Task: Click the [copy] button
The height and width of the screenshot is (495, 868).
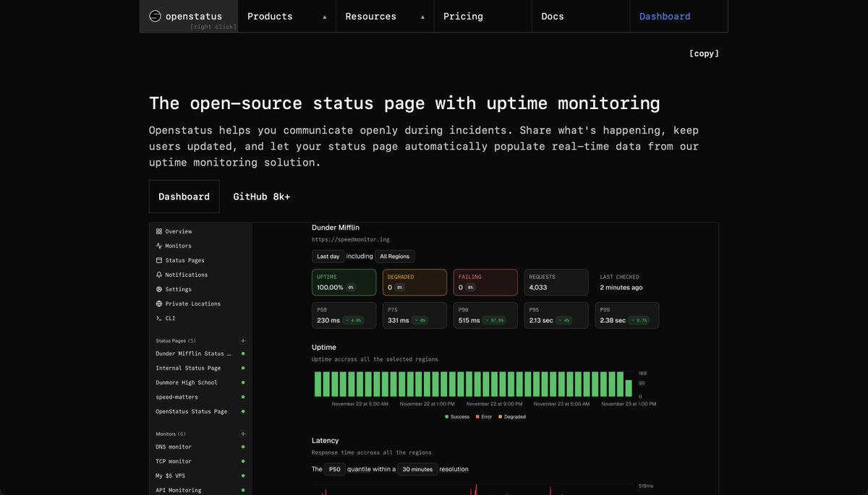Action: pos(704,53)
